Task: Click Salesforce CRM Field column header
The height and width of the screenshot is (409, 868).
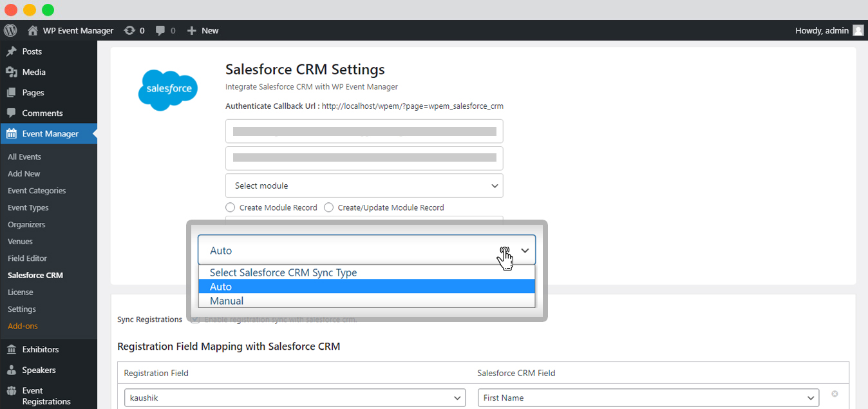Action: (x=516, y=373)
